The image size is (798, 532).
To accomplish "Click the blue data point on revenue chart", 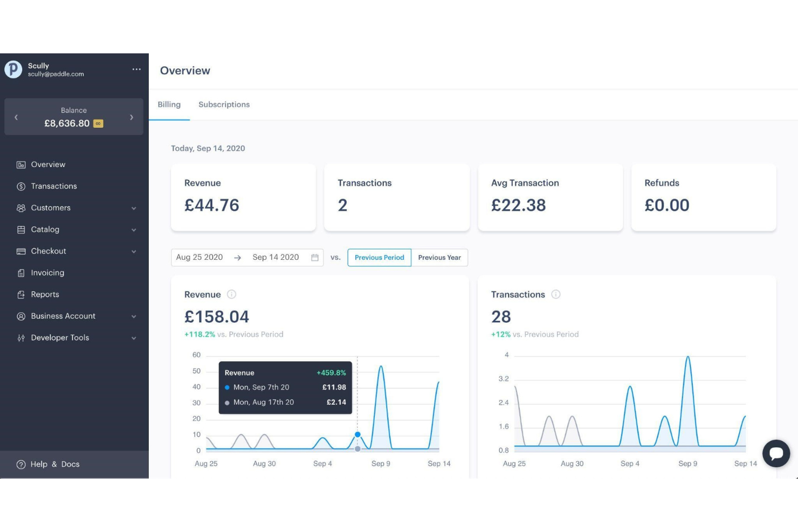I will pos(357,434).
